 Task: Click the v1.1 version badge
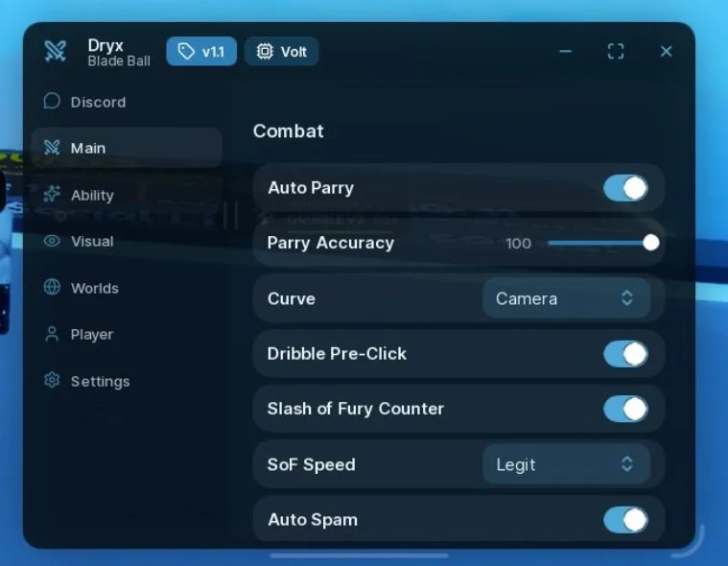click(x=201, y=51)
